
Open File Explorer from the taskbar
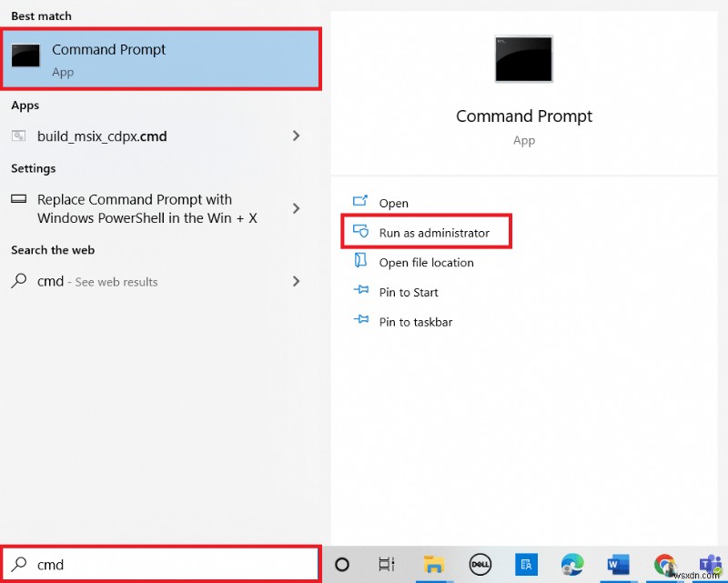click(x=433, y=565)
